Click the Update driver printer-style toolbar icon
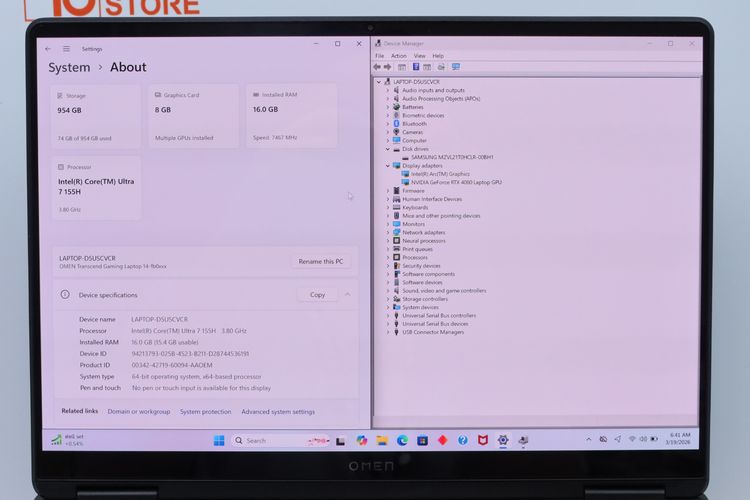 pyautogui.click(x=441, y=67)
